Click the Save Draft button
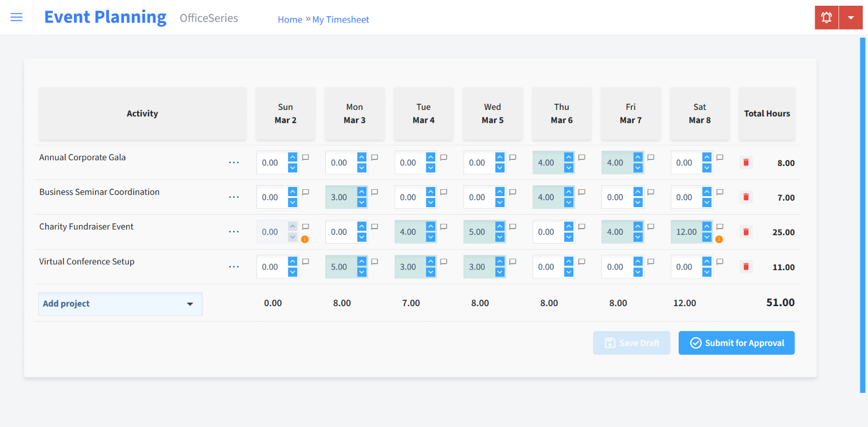868x427 pixels. tap(631, 343)
